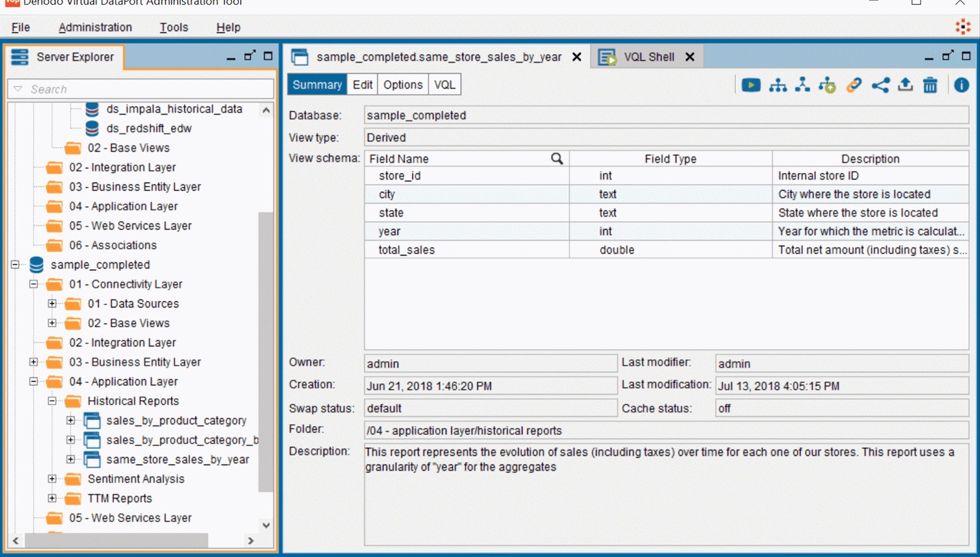Open the Tools menu
The height and width of the screenshot is (557, 980).
click(174, 28)
